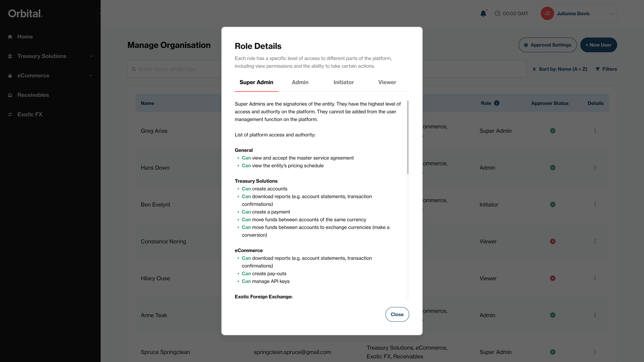Click Hilary Ouse's red approver status mark
The image size is (644, 362).
(553, 278)
